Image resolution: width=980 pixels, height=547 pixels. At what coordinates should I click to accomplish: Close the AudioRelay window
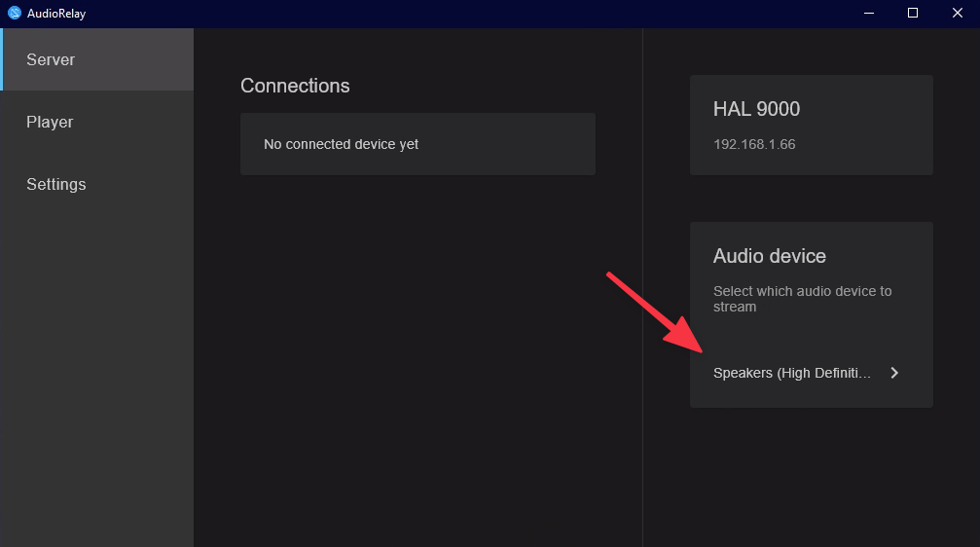pos(958,13)
